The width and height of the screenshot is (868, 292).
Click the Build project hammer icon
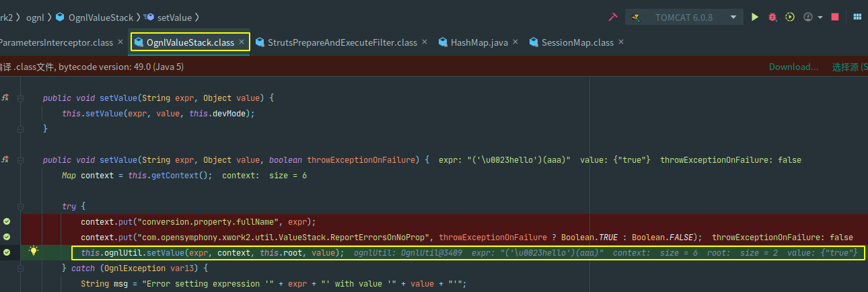coord(613,17)
